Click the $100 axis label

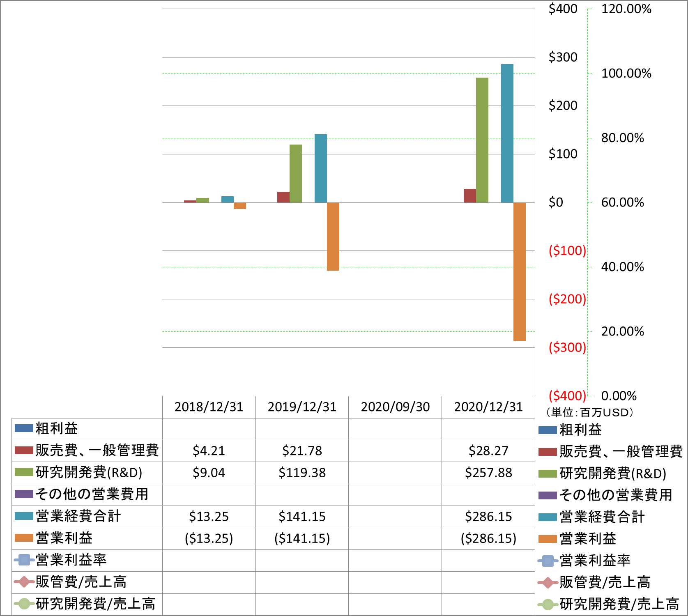point(563,154)
